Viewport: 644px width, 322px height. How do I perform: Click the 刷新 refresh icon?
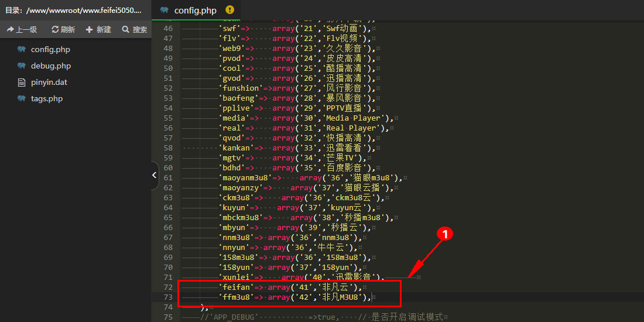click(55, 29)
